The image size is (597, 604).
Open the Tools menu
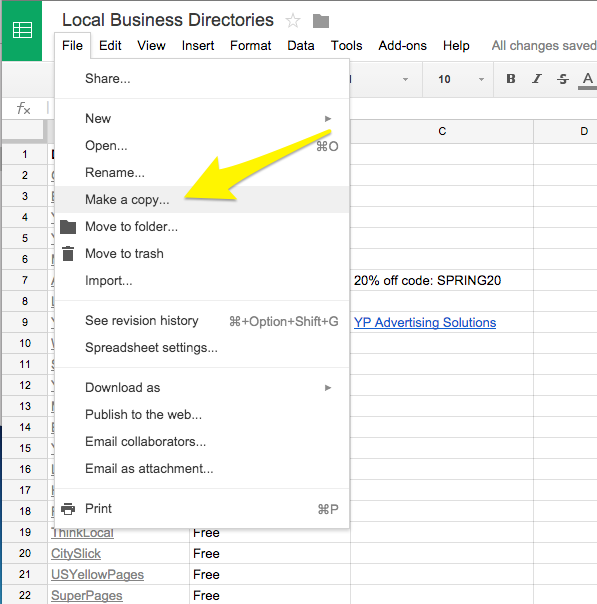click(x=346, y=46)
